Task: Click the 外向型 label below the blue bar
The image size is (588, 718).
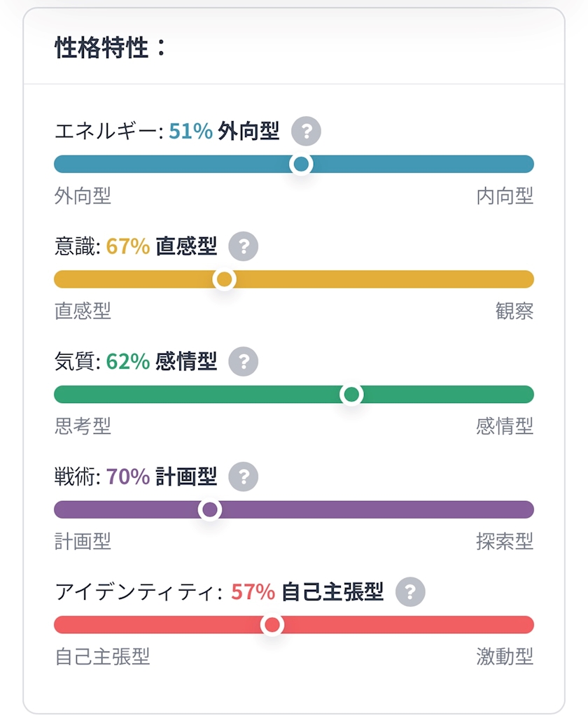Action: pos(83,196)
